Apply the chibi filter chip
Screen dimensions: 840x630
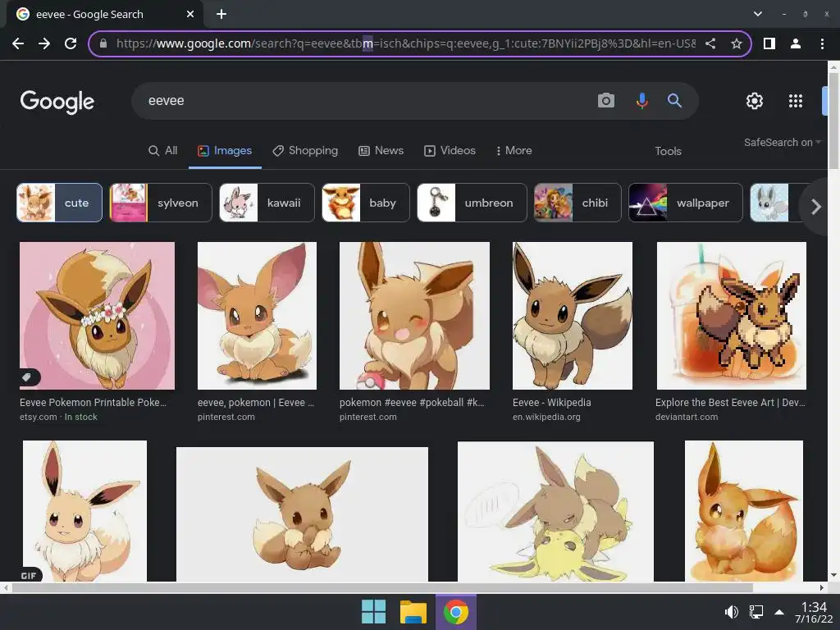pos(577,203)
